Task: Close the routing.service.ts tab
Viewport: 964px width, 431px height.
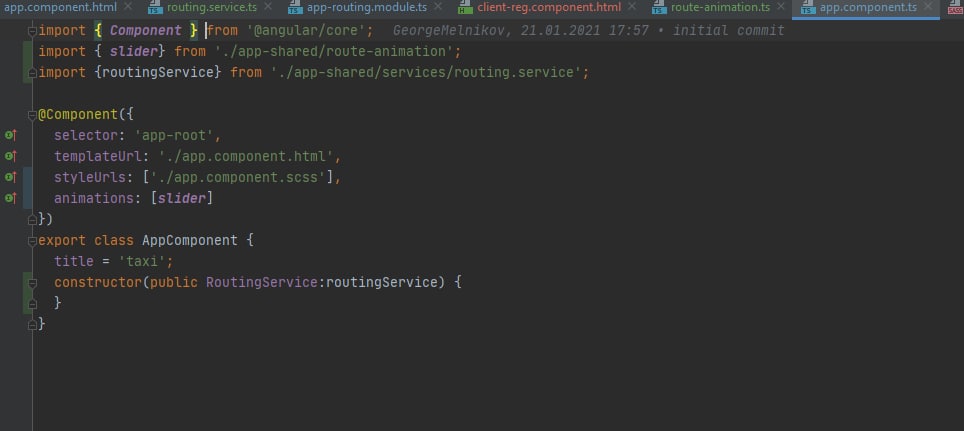Action: coord(268,7)
